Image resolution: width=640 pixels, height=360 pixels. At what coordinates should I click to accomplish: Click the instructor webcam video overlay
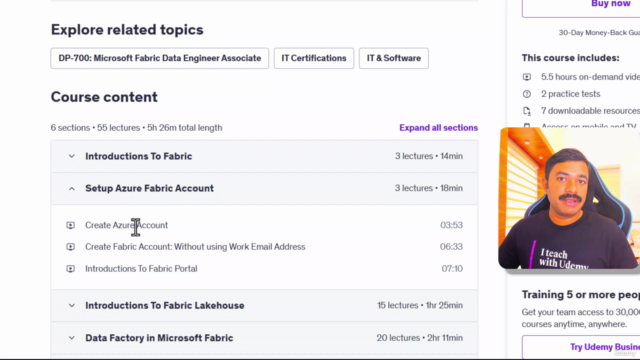click(569, 198)
